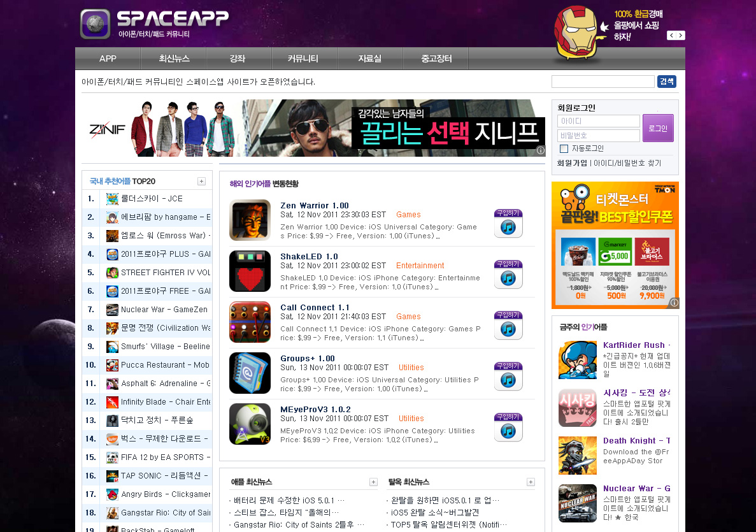Focus the search text field
The width and height of the screenshot is (756, 532).
pos(603,82)
